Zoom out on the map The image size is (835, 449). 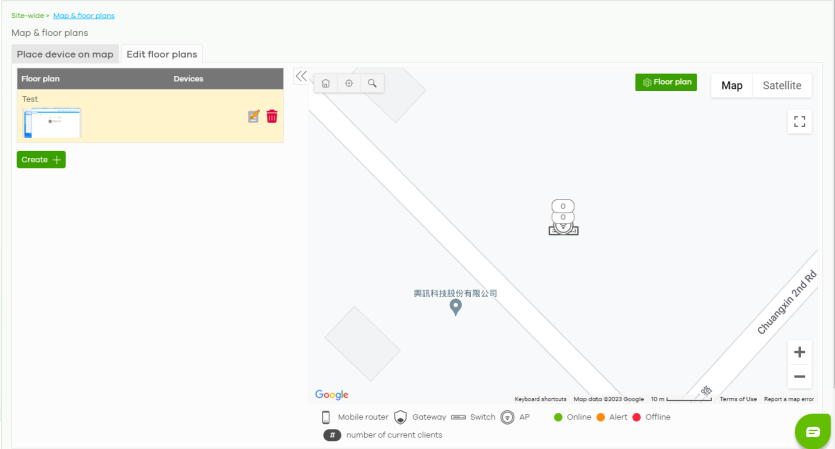click(799, 377)
